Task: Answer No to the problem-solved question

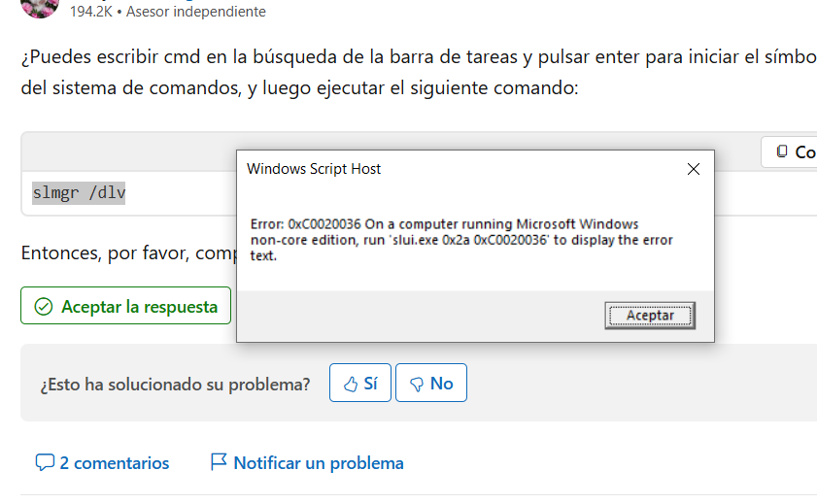Action: (x=431, y=383)
